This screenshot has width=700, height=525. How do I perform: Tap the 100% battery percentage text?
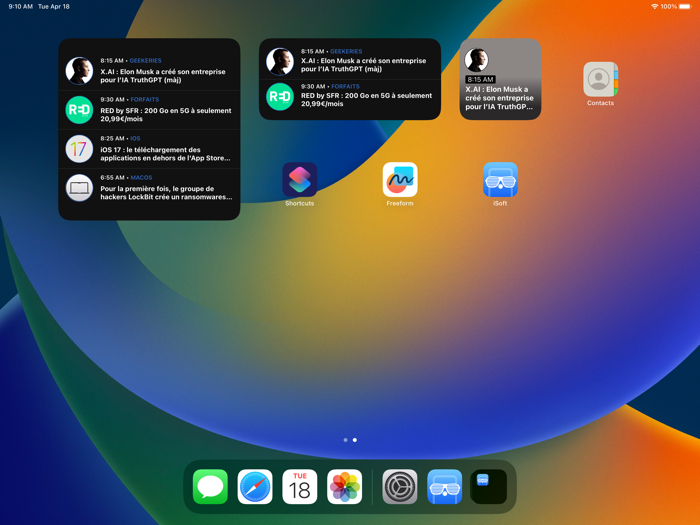point(669,7)
